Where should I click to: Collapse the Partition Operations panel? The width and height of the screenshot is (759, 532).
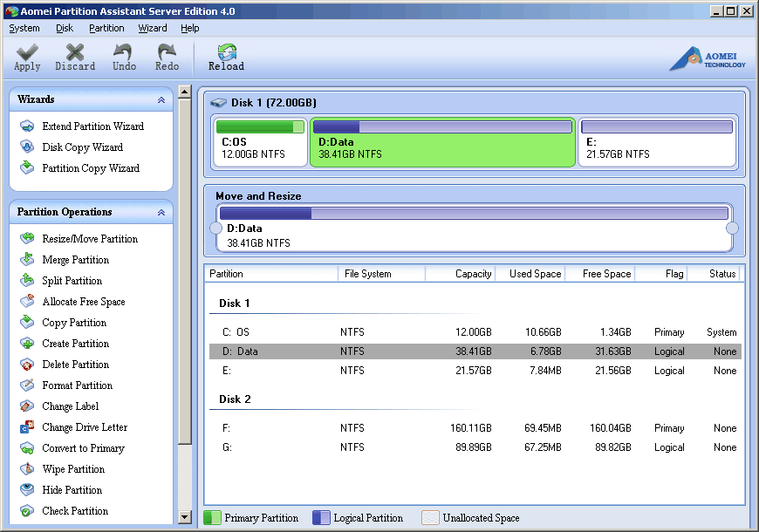(161, 212)
